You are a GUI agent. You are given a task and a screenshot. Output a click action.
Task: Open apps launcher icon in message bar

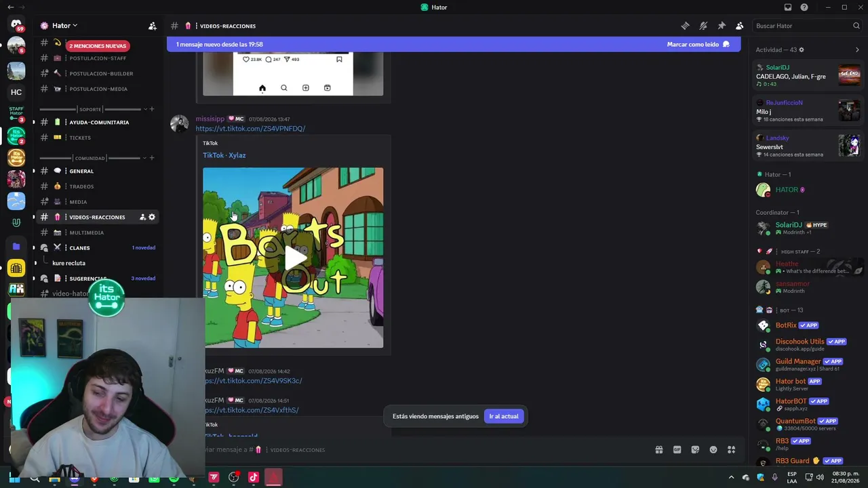731,449
